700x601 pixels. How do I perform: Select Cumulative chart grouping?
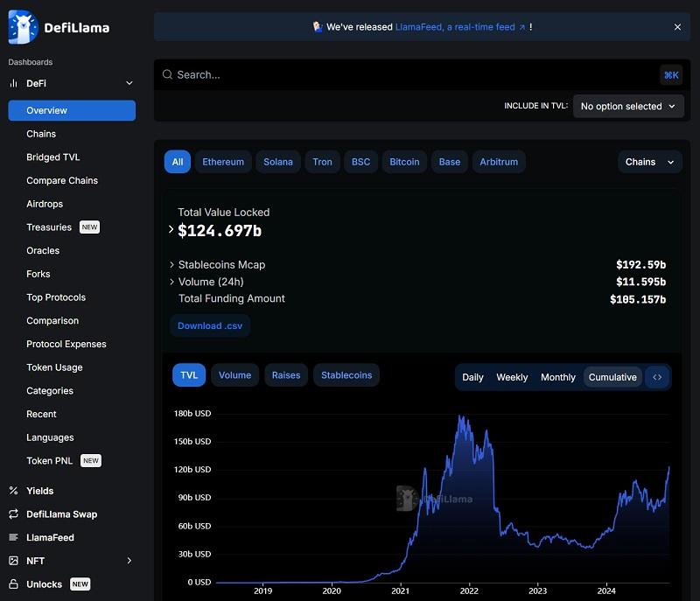coord(612,377)
